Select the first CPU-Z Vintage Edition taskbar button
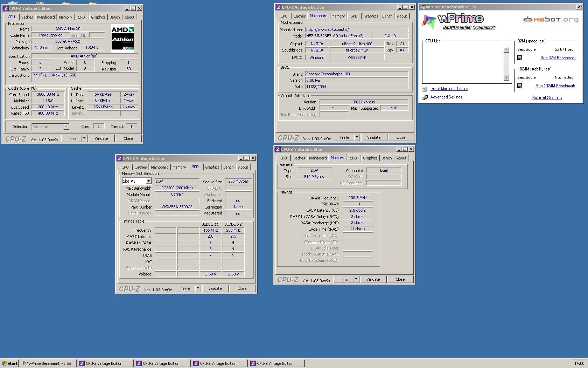Image resolution: width=588 pixels, height=368 pixels. 105,363
